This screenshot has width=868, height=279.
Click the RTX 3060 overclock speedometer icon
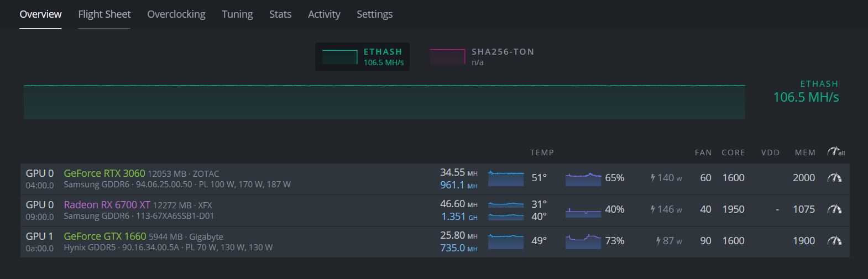(x=834, y=178)
